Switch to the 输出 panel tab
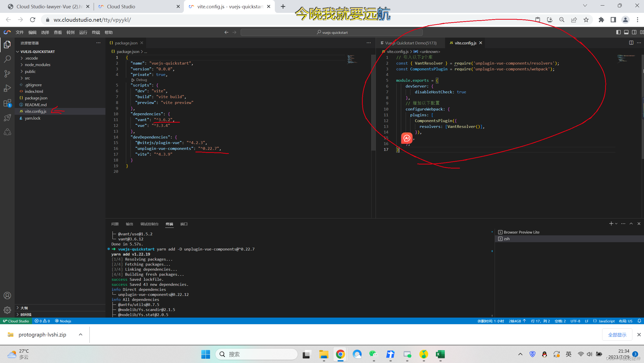 tap(129, 224)
